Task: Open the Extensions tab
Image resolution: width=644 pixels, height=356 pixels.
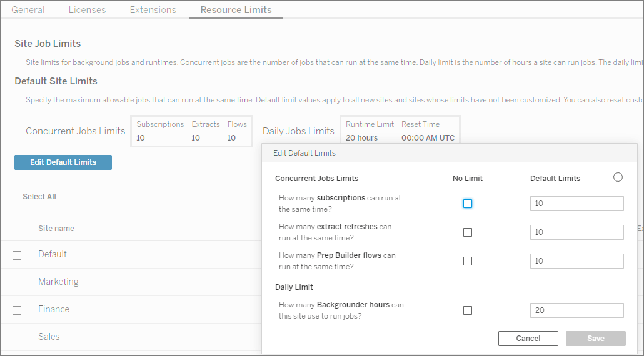Action: [153, 10]
